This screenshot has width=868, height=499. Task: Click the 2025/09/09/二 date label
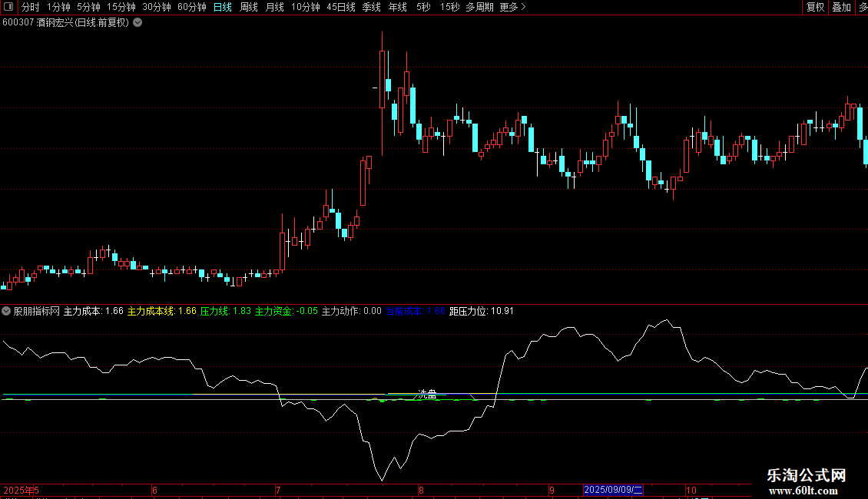click(613, 490)
